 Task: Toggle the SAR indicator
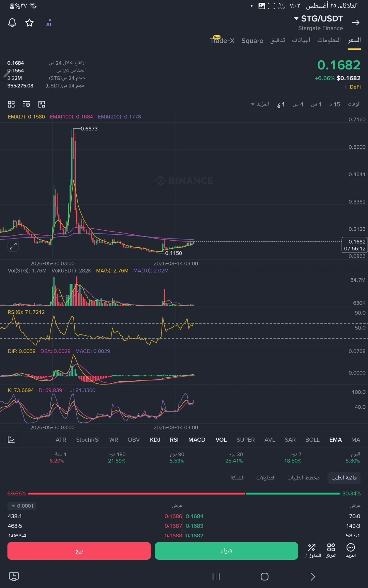point(290,440)
